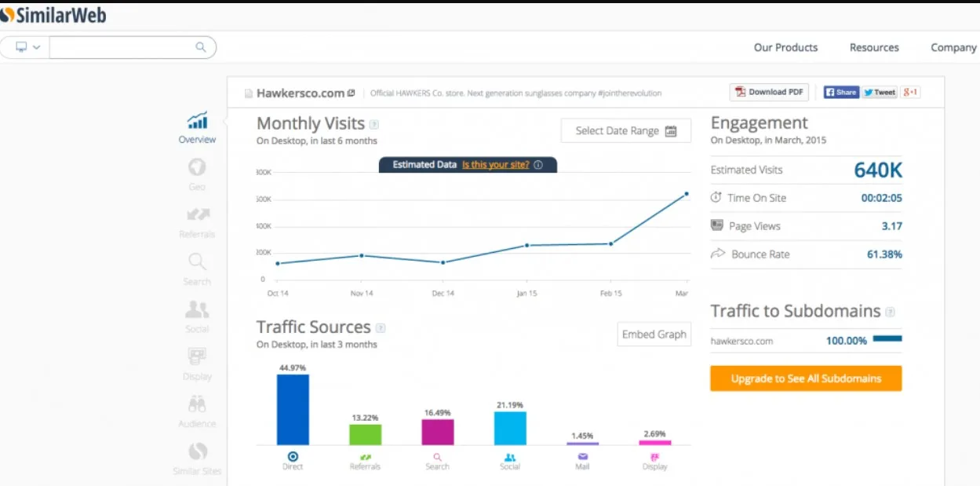Focus the website search input field

pos(122,47)
